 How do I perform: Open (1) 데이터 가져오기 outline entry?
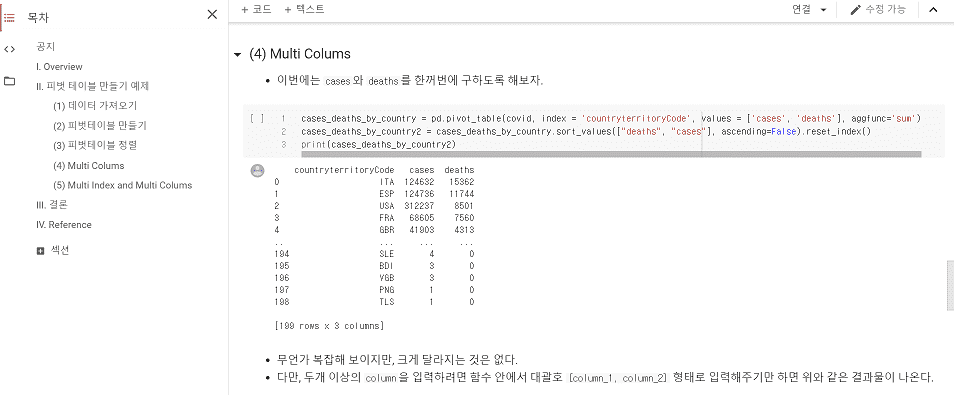pos(96,106)
